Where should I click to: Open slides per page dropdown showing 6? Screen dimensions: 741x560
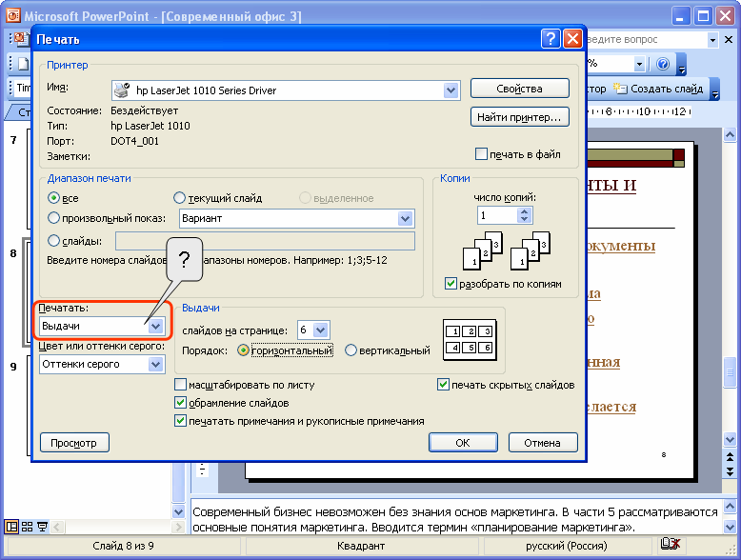[x=321, y=330]
